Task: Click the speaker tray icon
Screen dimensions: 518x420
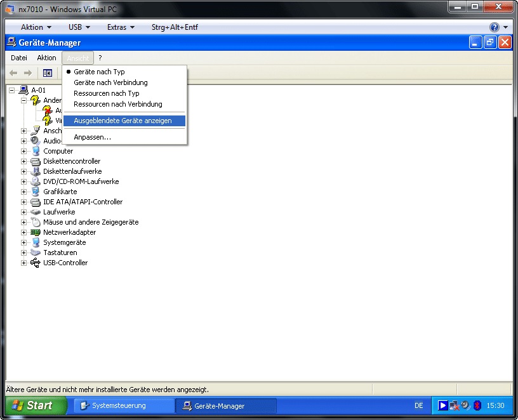Action: click(466, 405)
